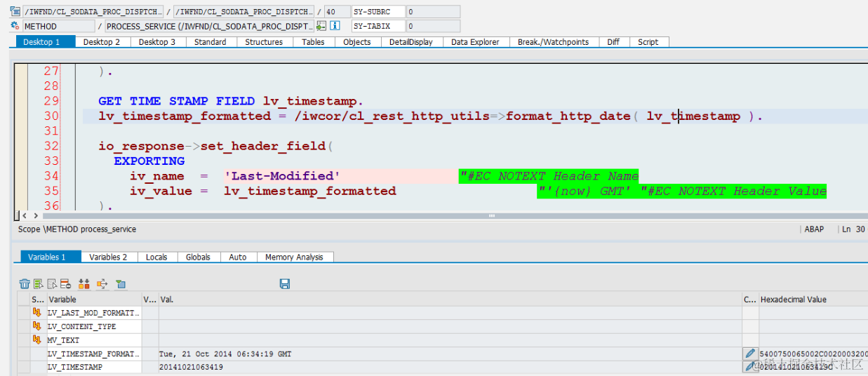Click 'format_http_date' in code line 30

[x=568, y=116]
